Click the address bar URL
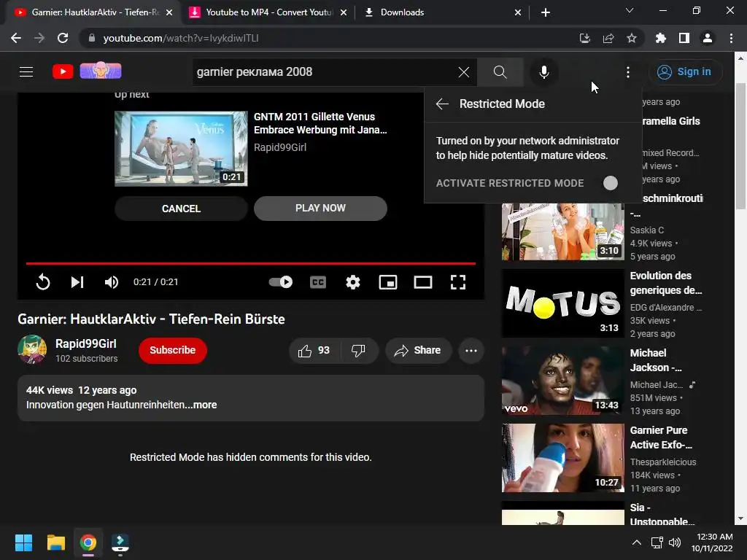This screenshot has height=560, width=747. pos(181,38)
